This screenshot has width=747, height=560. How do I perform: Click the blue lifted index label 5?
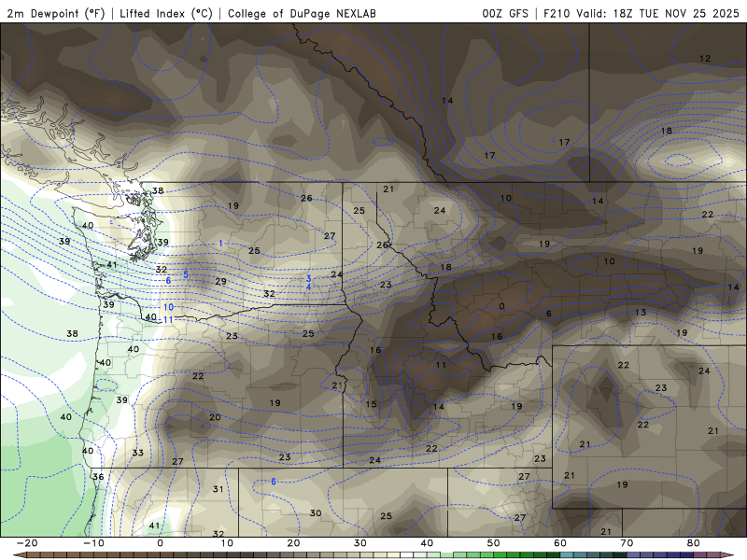coord(186,274)
